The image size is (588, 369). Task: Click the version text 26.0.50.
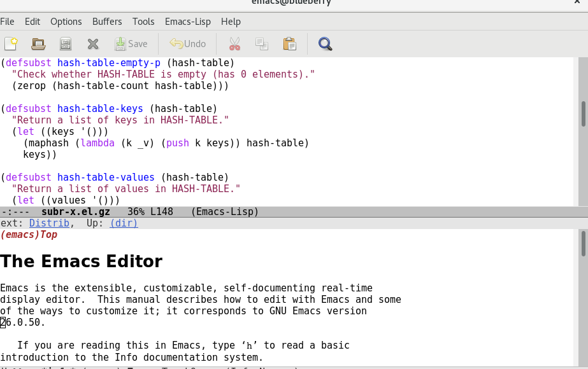point(22,322)
